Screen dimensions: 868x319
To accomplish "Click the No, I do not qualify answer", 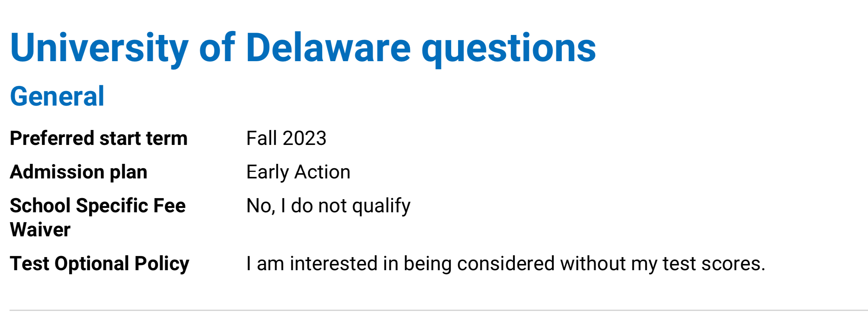I will click(x=328, y=206).
